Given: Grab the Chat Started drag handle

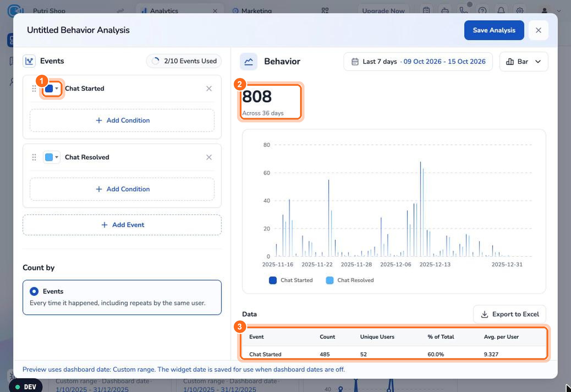Looking at the screenshot, I should pos(34,89).
